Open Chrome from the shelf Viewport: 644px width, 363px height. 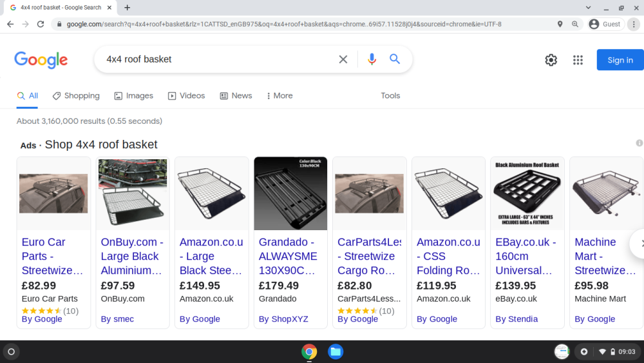(x=309, y=352)
